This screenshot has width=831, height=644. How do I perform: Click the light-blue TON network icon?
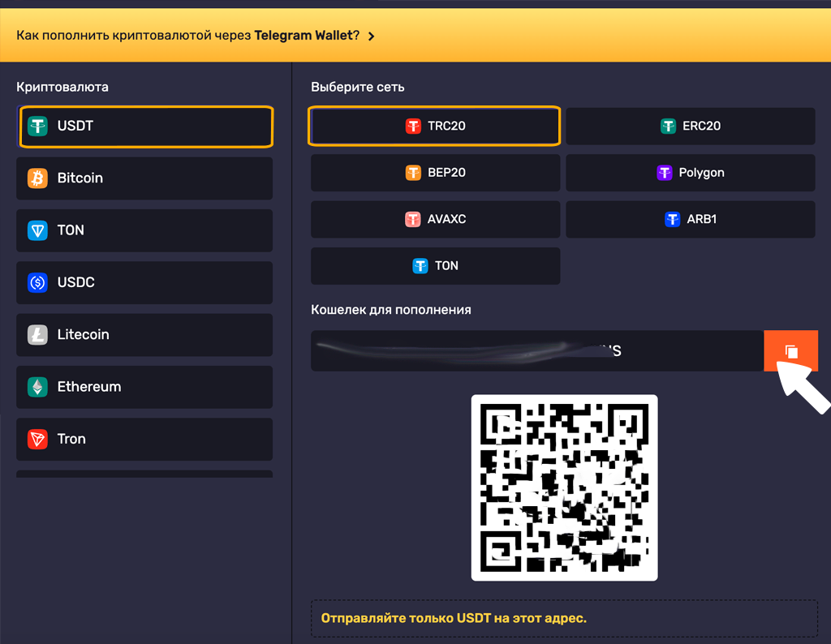420,266
